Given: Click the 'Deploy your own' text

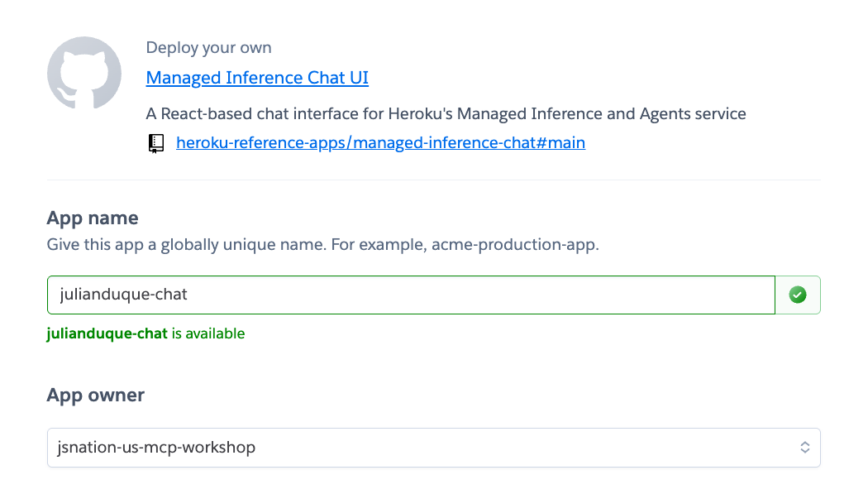Looking at the screenshot, I should [208, 48].
